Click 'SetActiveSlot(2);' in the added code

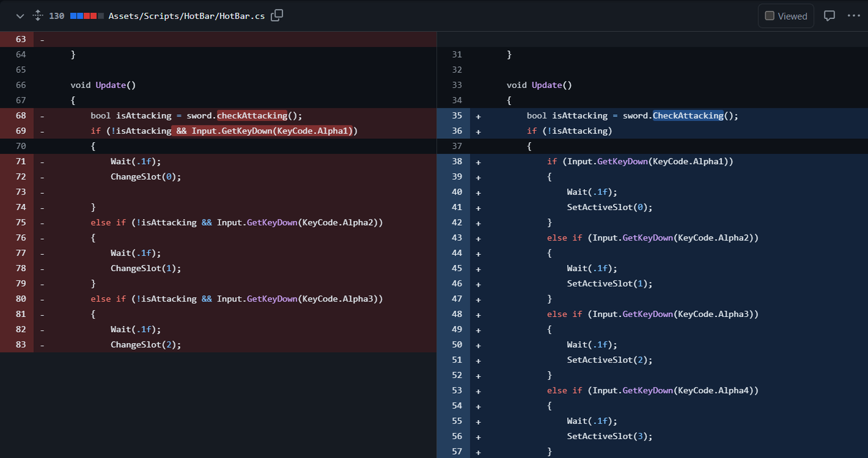(610, 360)
